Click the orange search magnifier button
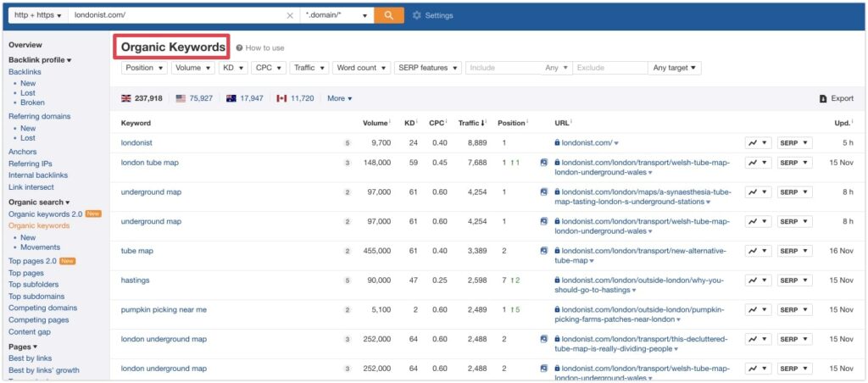The width and height of the screenshot is (868, 383). 388,15
